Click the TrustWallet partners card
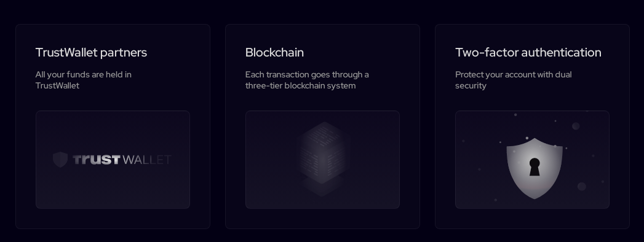 (113, 127)
